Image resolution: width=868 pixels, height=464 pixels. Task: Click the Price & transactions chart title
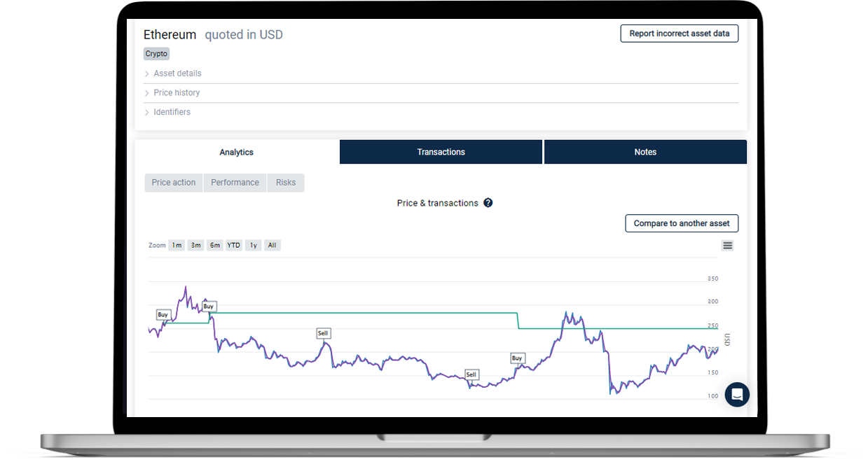click(437, 203)
